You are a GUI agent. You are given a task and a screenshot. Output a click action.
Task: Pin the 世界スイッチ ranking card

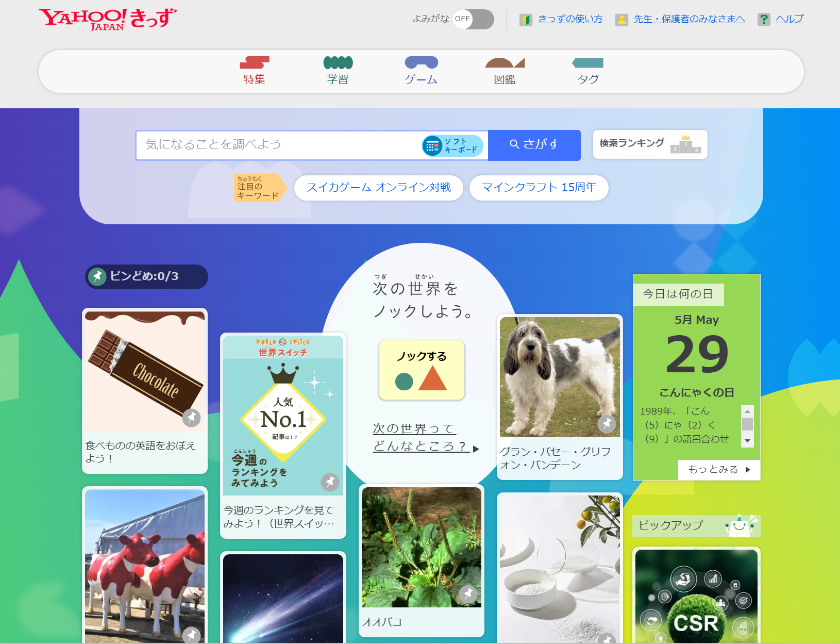(x=330, y=482)
